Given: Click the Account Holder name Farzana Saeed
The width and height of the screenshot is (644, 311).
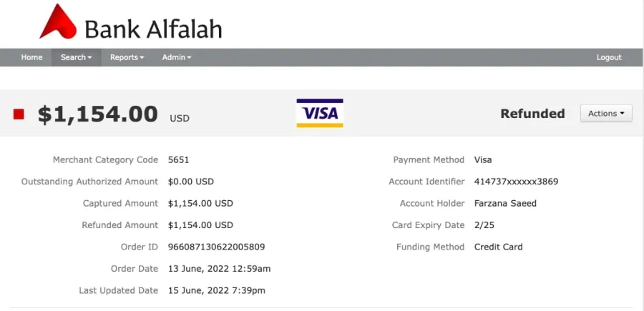Looking at the screenshot, I should pyautogui.click(x=505, y=203).
